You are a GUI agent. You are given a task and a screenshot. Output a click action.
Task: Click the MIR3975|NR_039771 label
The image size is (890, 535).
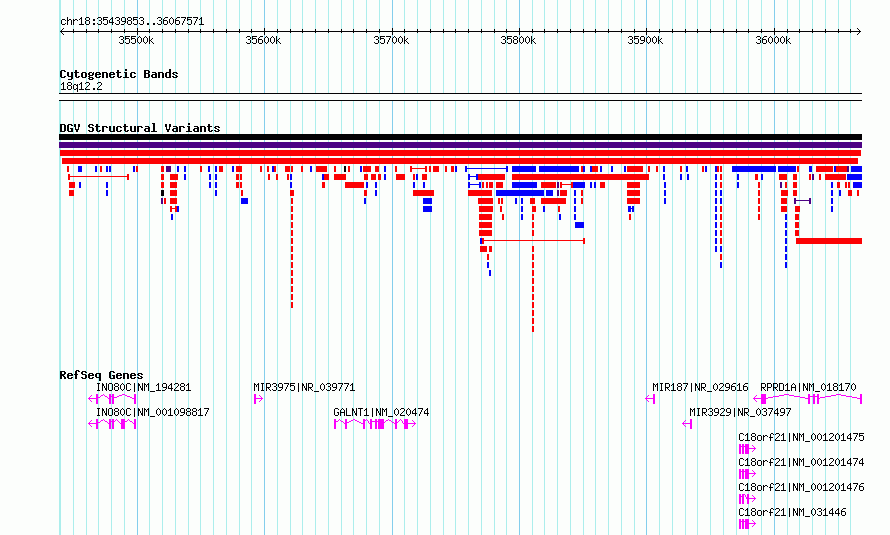(304, 387)
